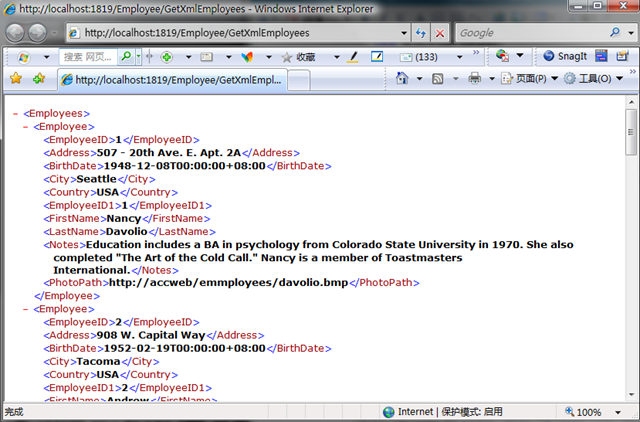
Task: Stop loading with the red X icon
Action: pyautogui.click(x=440, y=33)
